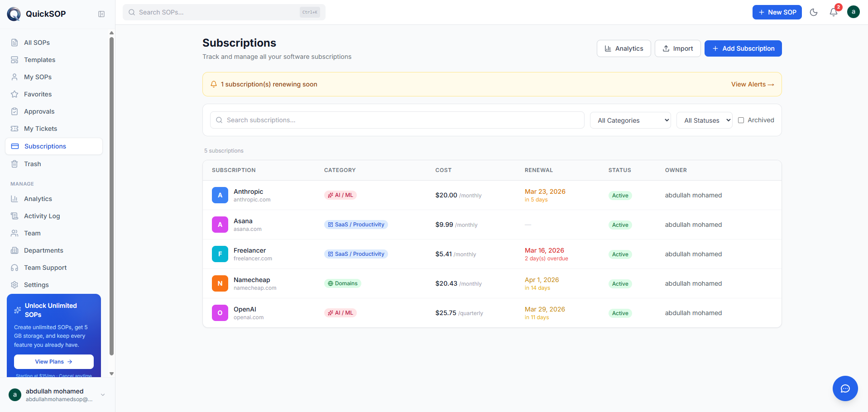Click the Namecheap orange avatar icon
This screenshot has width=868, height=412.
[x=220, y=283]
